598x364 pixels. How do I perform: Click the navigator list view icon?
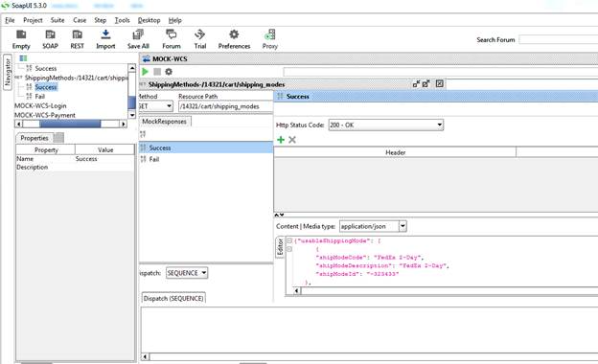[x=23, y=58]
